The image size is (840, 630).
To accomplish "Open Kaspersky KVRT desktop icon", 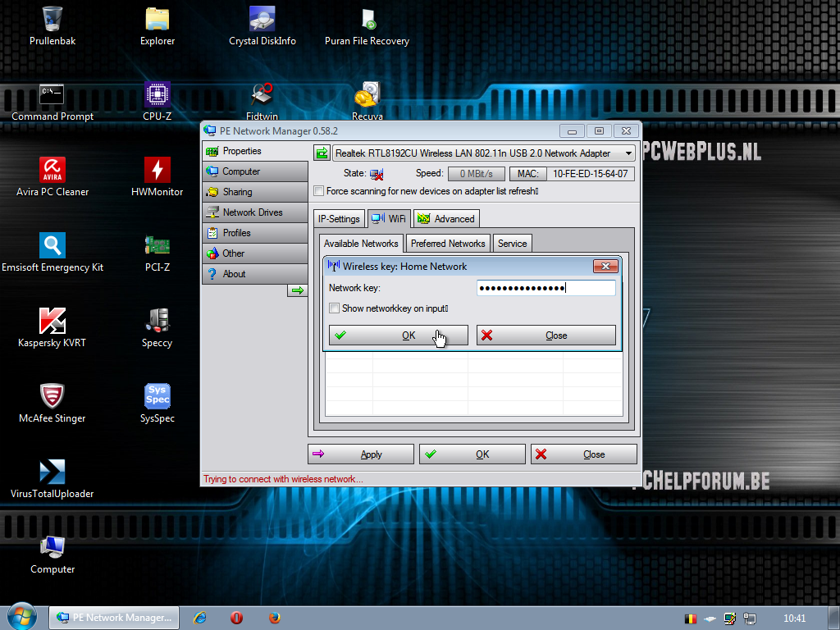I will click(x=52, y=328).
